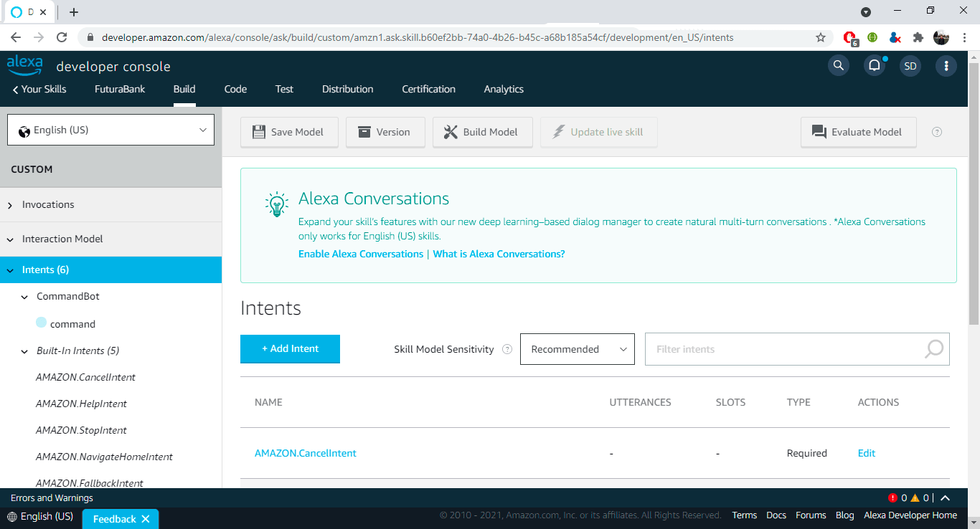Collapse the CommandBot intent
Image resolution: width=980 pixels, height=529 pixels.
point(25,297)
